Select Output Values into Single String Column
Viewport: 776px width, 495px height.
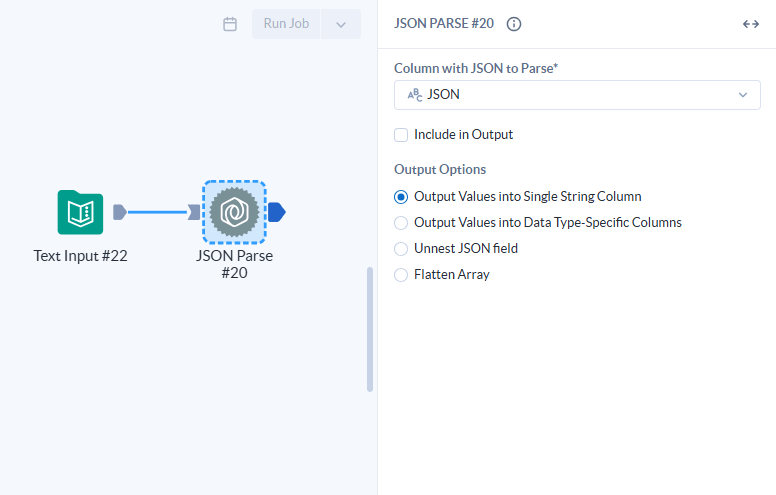click(x=401, y=197)
